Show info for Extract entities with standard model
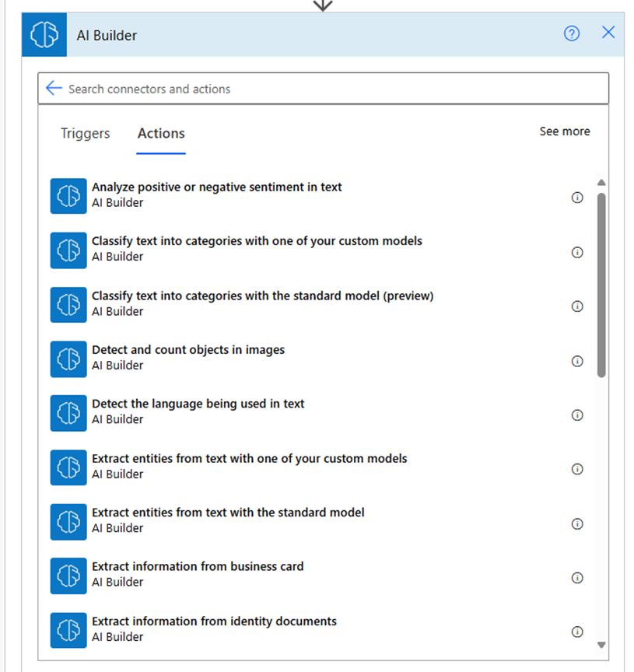 (577, 524)
